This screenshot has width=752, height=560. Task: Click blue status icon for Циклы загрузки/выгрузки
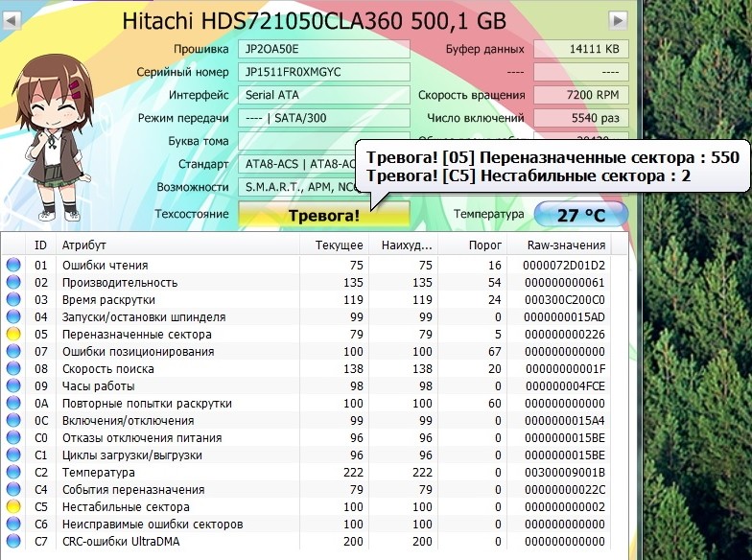[13, 455]
